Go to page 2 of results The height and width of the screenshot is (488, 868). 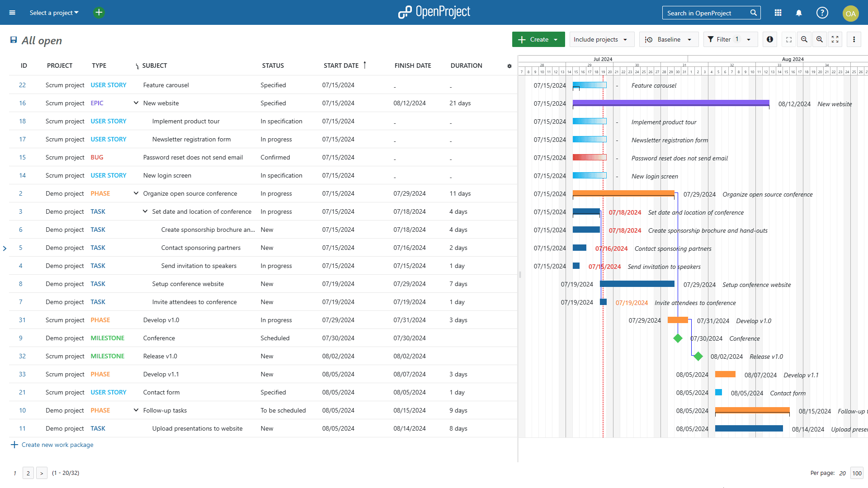click(28, 473)
